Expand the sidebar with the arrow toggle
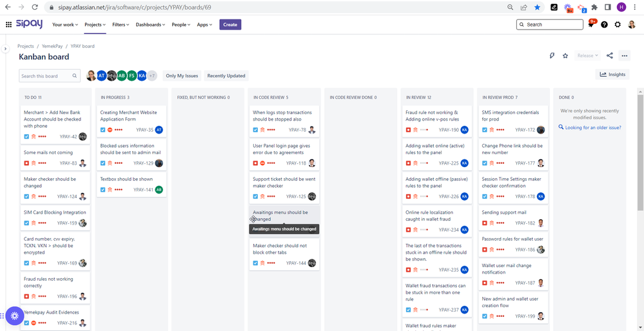This screenshot has width=644, height=331. [x=5, y=48]
